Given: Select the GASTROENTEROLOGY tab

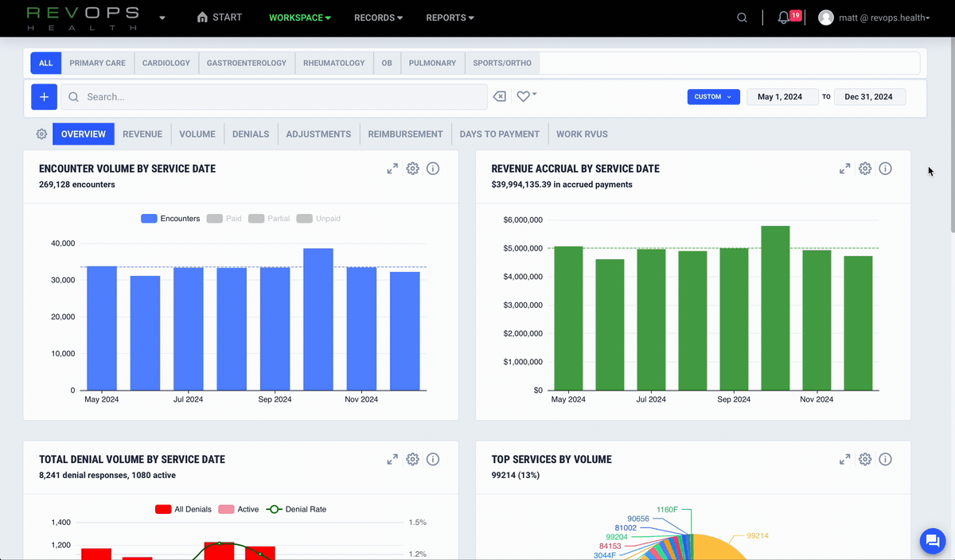Looking at the screenshot, I should (x=247, y=63).
